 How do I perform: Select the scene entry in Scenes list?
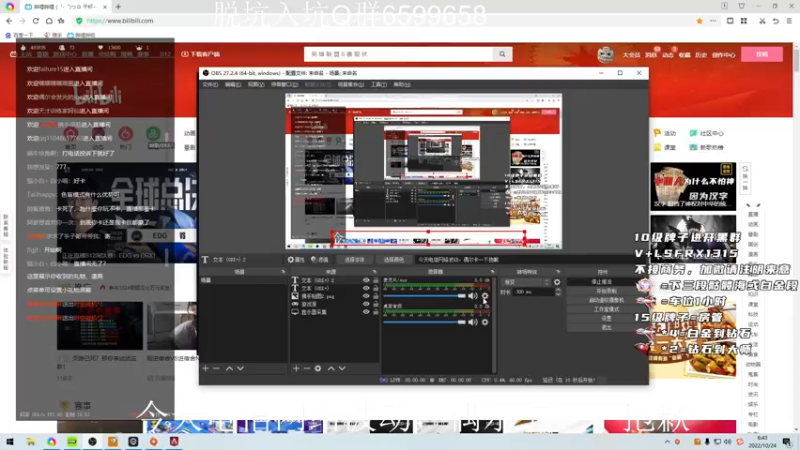pos(244,280)
